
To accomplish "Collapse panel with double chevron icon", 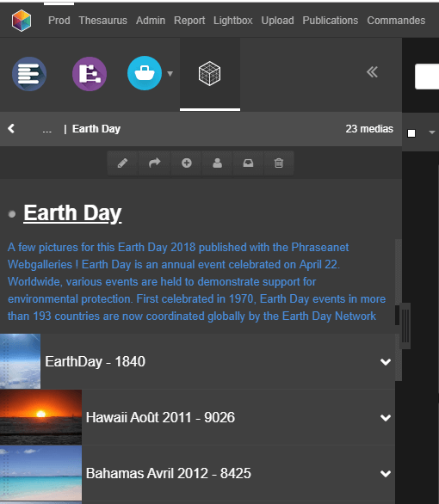I will (x=372, y=72).
